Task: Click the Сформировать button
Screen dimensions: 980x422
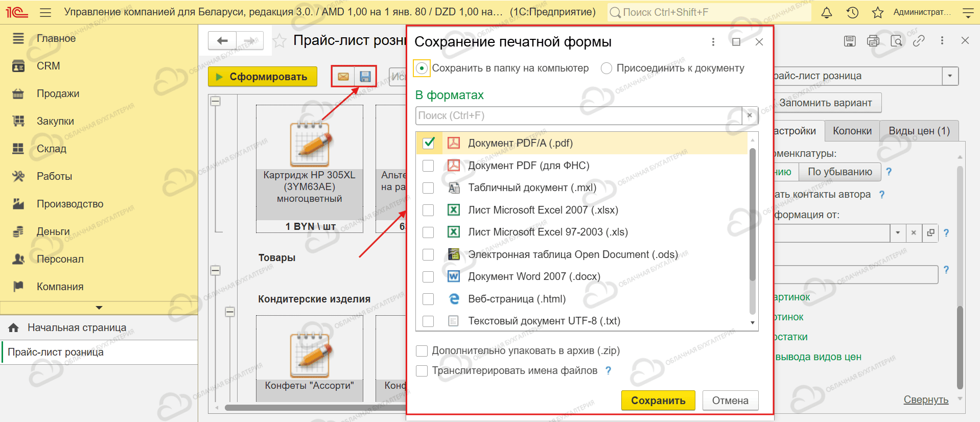Action: (263, 77)
